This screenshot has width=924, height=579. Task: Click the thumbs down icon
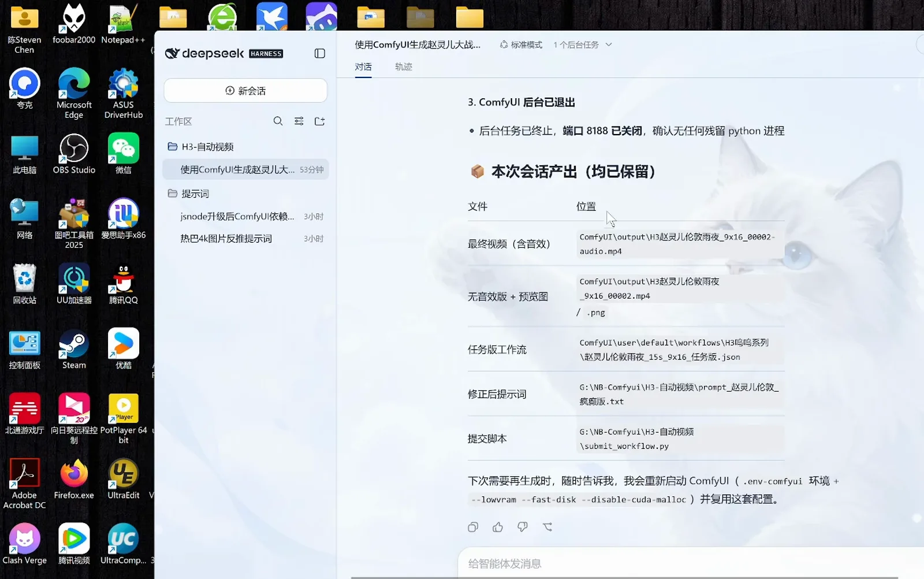click(x=523, y=527)
